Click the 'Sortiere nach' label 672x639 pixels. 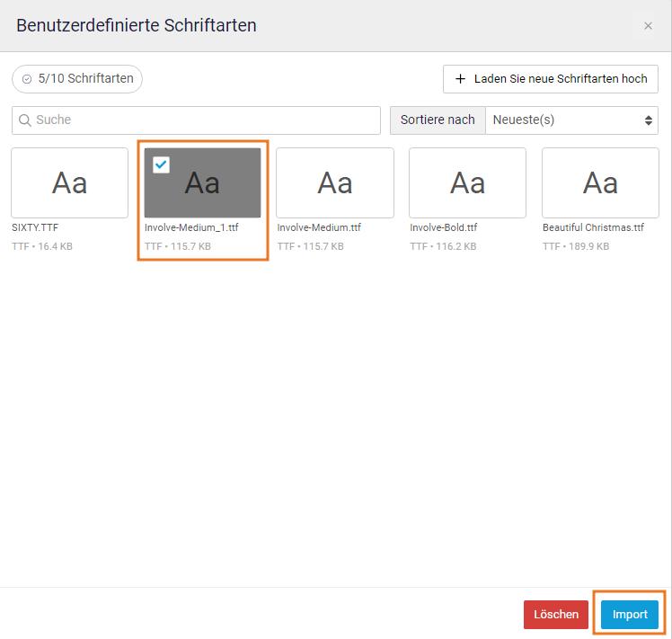(x=438, y=120)
